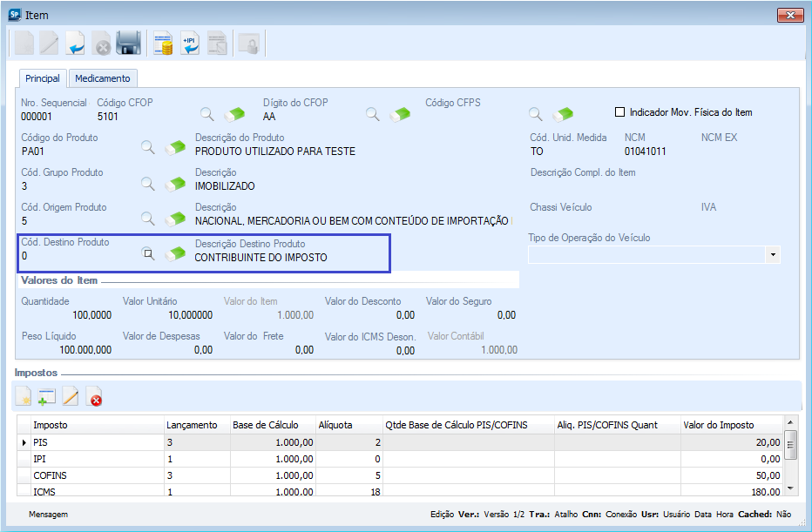Add a tax row with green plus icon

click(47, 397)
